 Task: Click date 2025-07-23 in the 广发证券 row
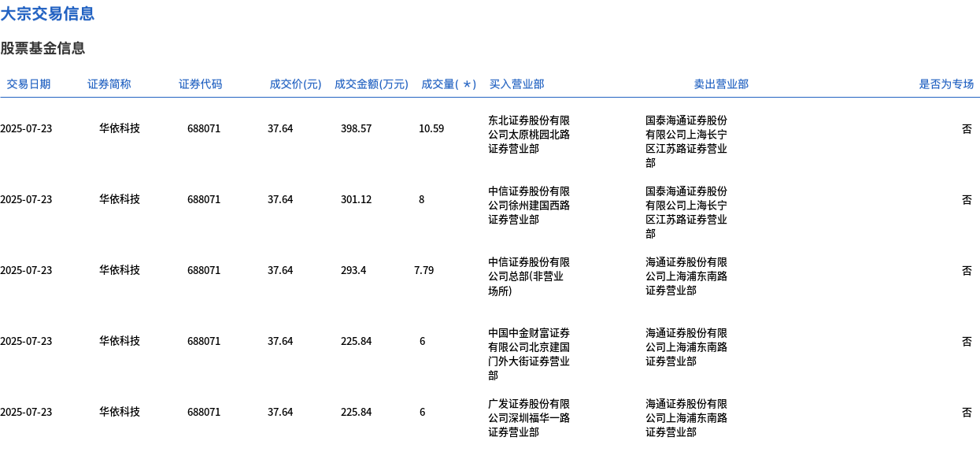point(26,412)
